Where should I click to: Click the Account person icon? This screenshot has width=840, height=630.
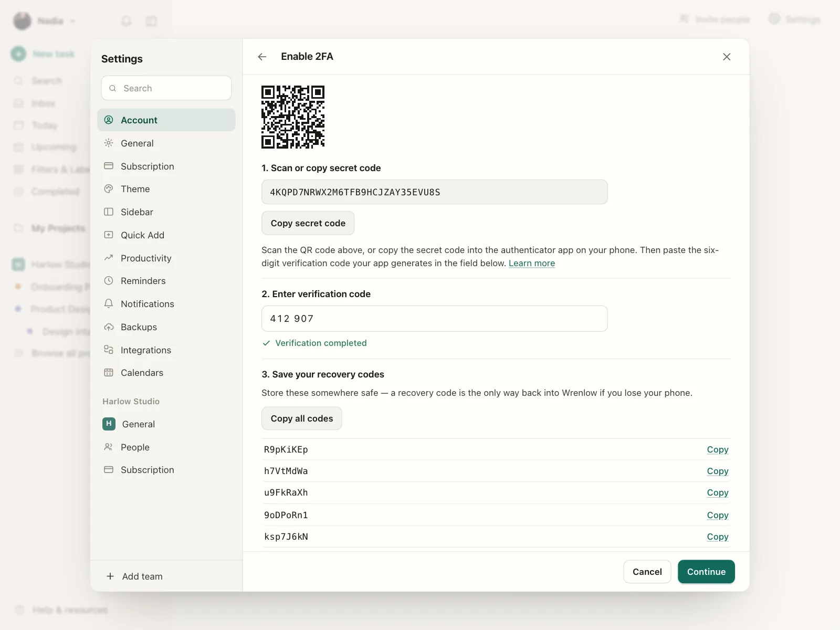tap(109, 120)
